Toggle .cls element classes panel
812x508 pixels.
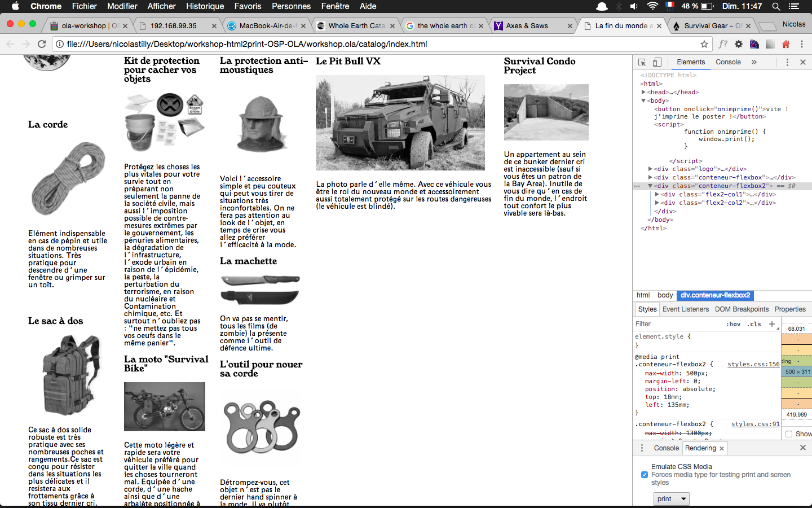coord(754,324)
